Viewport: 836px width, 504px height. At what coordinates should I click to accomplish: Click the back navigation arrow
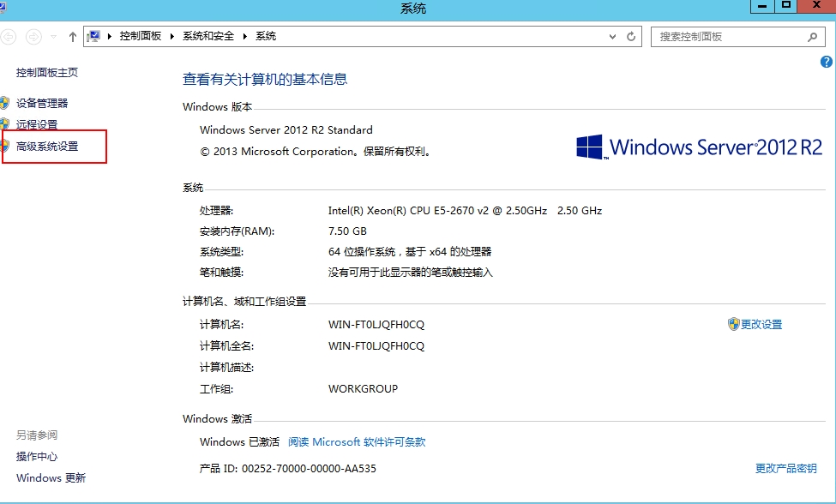(x=9, y=36)
